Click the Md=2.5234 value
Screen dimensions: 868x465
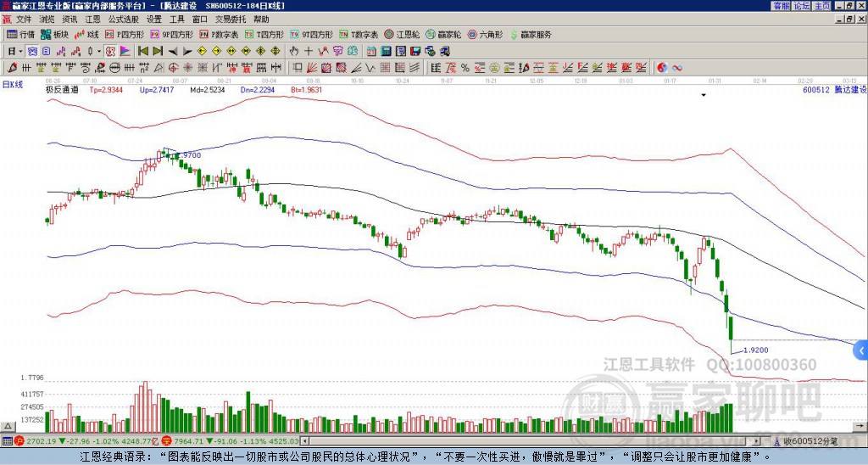[x=208, y=89]
